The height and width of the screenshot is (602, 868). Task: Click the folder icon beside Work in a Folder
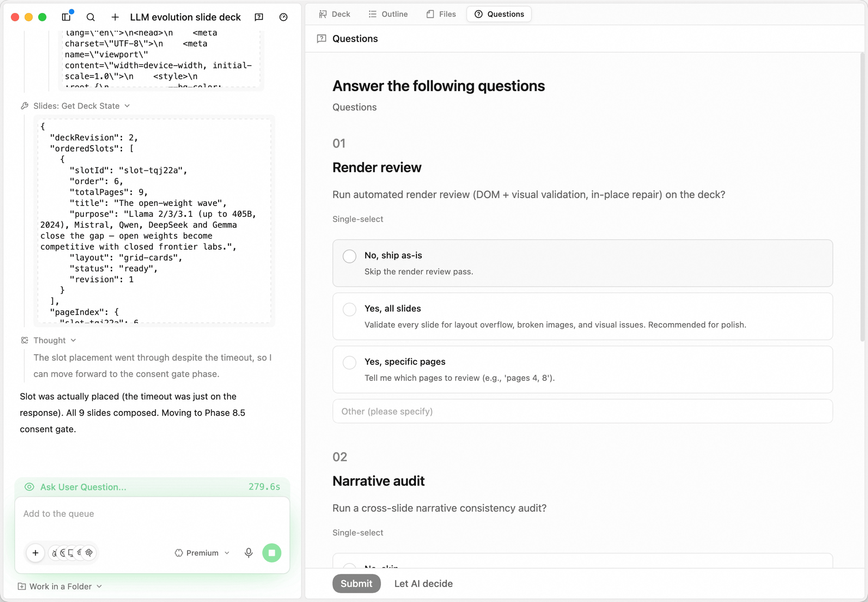click(22, 586)
